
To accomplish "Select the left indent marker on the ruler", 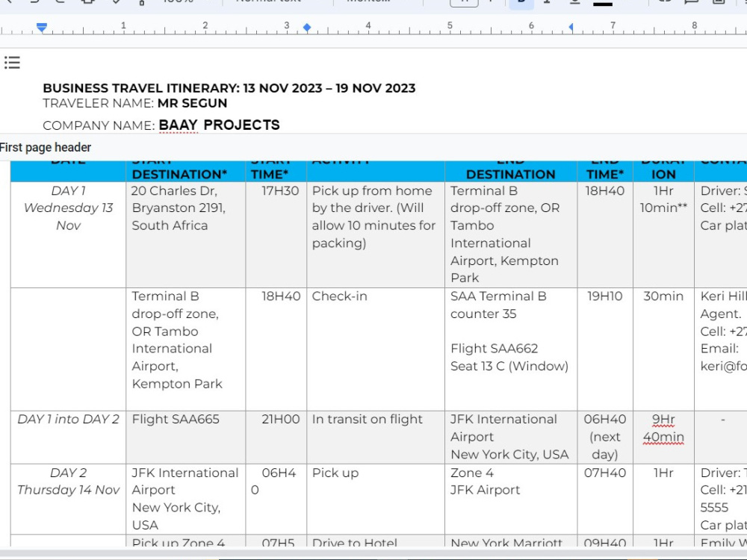I will (x=42, y=28).
